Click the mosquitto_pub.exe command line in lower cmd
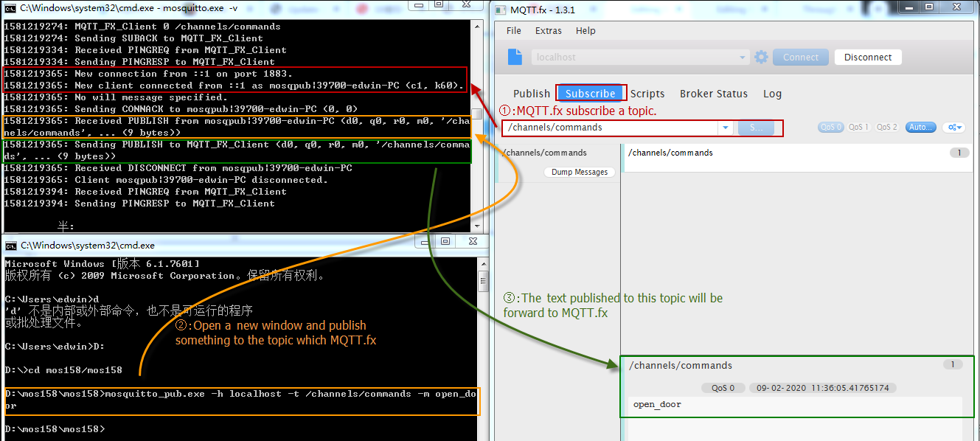The height and width of the screenshot is (441, 980). [242, 400]
